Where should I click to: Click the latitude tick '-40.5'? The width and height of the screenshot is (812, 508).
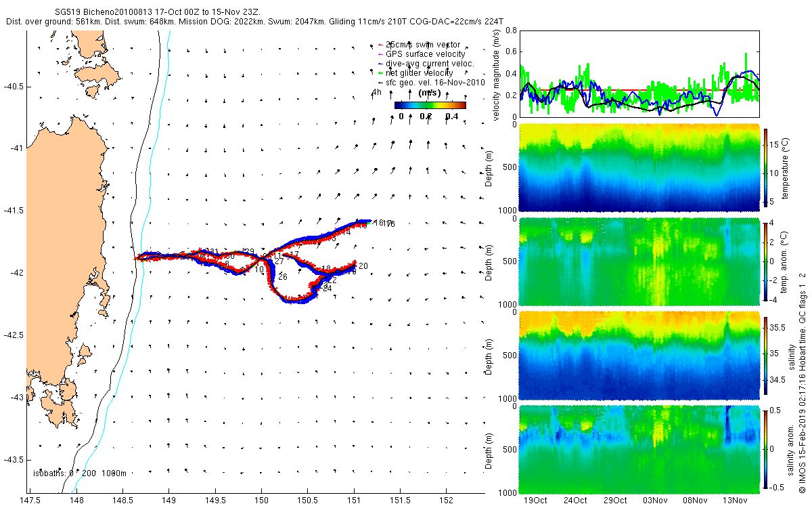pos(14,86)
